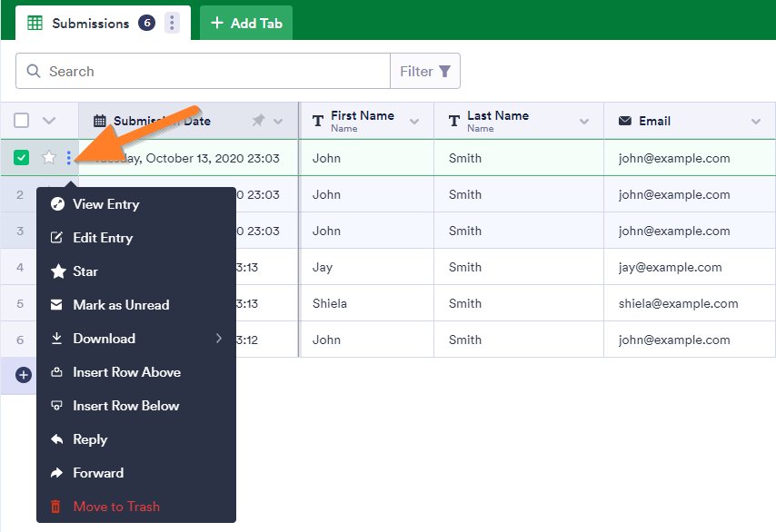Open the row options three-dot icon
The image size is (776, 532).
pyautogui.click(x=69, y=158)
